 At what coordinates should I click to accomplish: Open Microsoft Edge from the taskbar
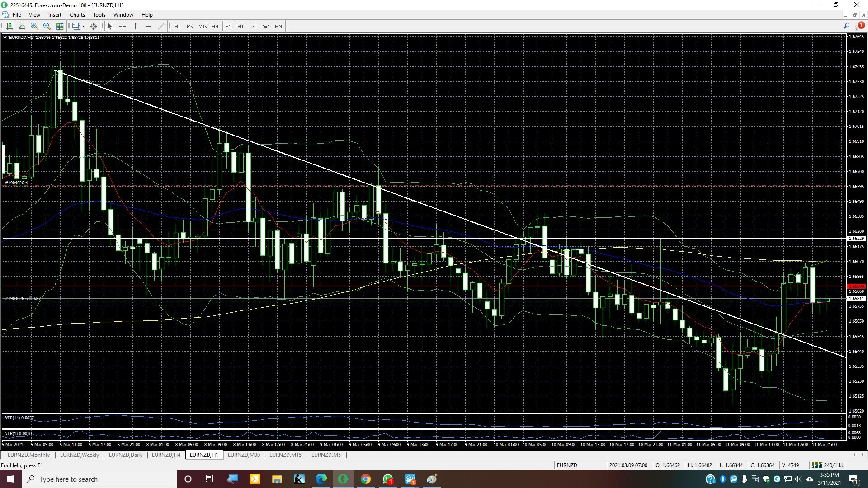[x=321, y=479]
